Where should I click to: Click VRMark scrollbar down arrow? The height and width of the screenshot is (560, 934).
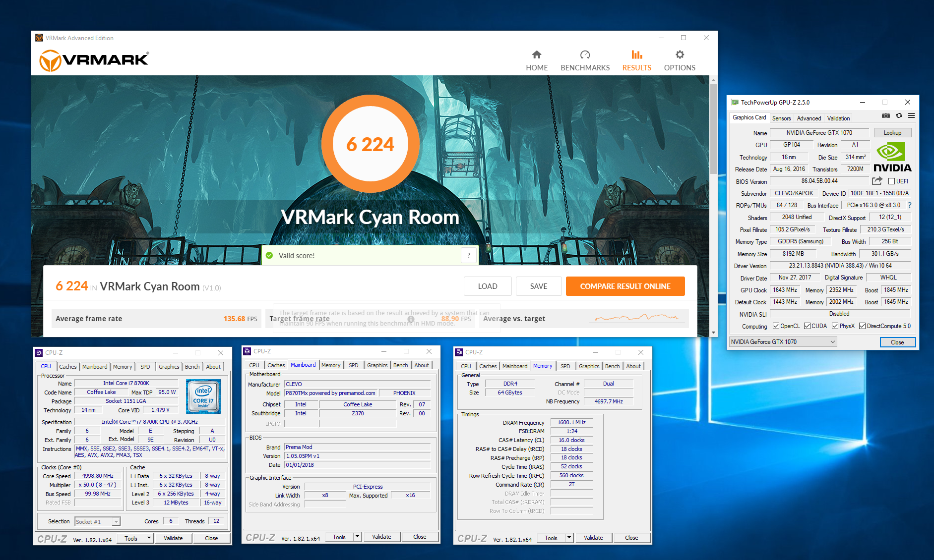click(713, 333)
